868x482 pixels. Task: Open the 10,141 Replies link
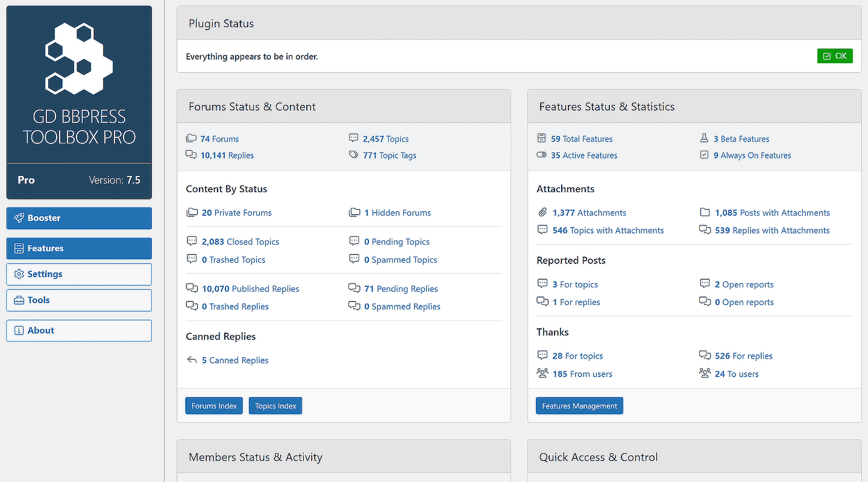[x=227, y=155]
